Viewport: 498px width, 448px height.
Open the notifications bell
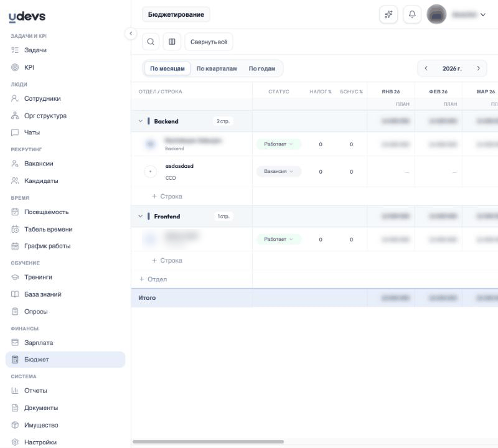tap(412, 14)
